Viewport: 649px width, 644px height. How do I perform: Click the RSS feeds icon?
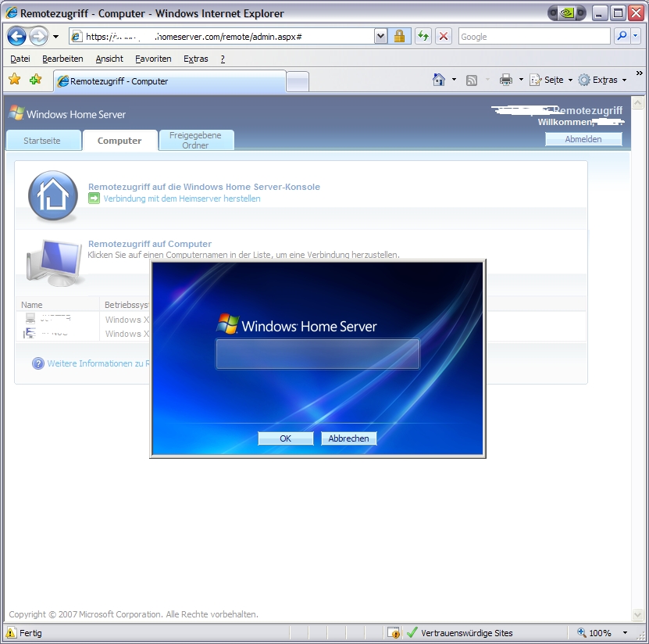tap(472, 80)
